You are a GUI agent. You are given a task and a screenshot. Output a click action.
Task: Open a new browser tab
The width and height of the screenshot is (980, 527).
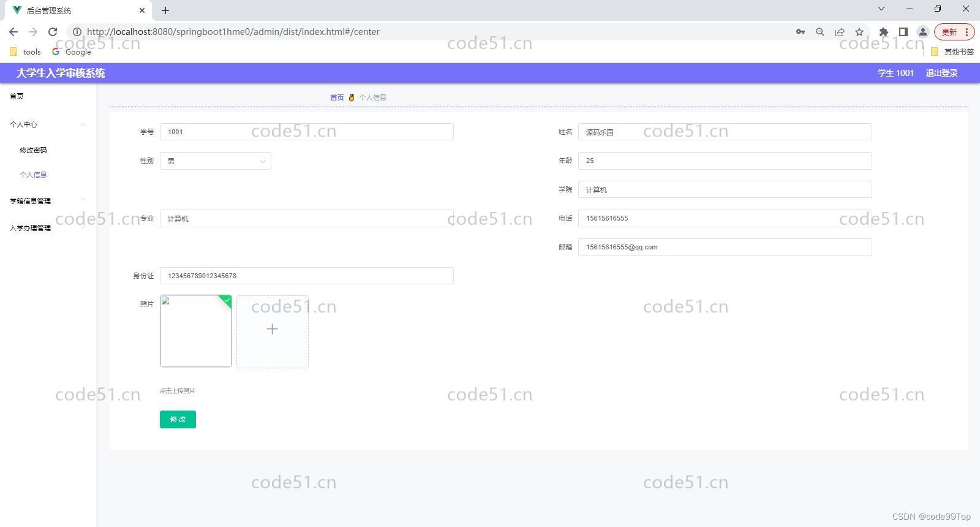pos(165,10)
